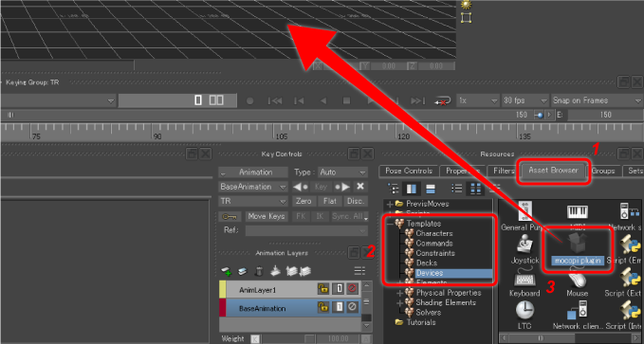Click the sun light icon beside viewport
The width and height of the screenshot is (644, 344).
point(466,5)
